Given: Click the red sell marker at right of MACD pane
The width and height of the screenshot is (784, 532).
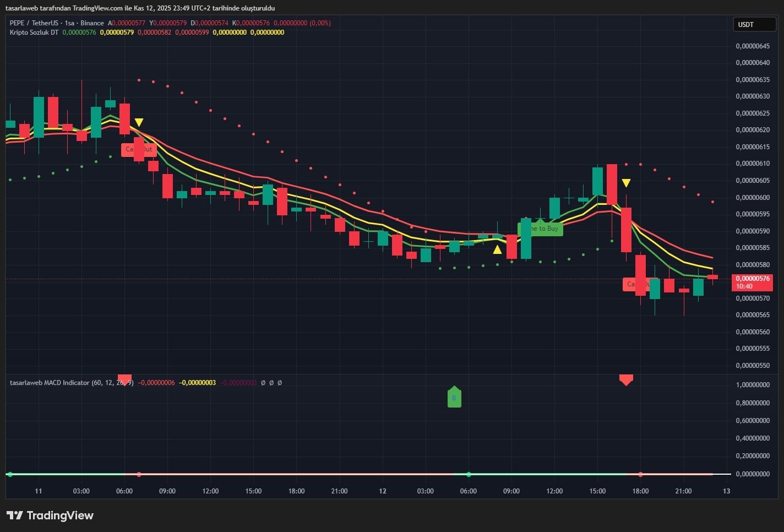Looking at the screenshot, I should coord(626,379).
